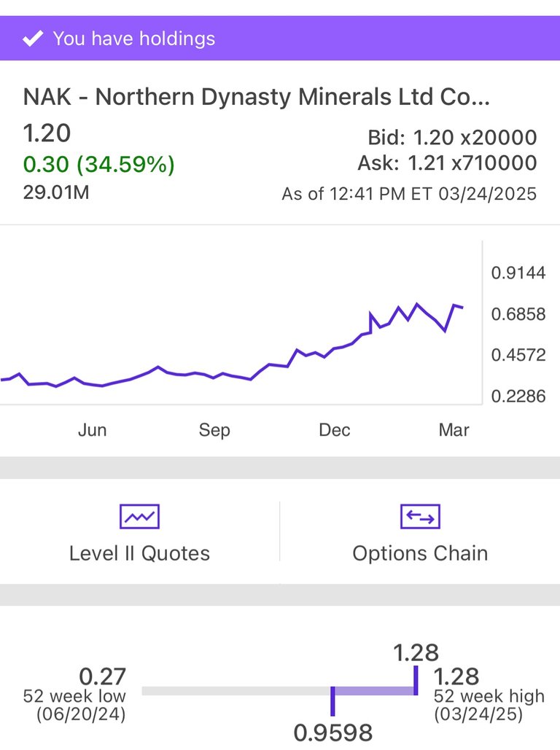Viewport: 560px width, 750px height.
Task: Select the Dec label on chart axis
Action: (x=335, y=430)
